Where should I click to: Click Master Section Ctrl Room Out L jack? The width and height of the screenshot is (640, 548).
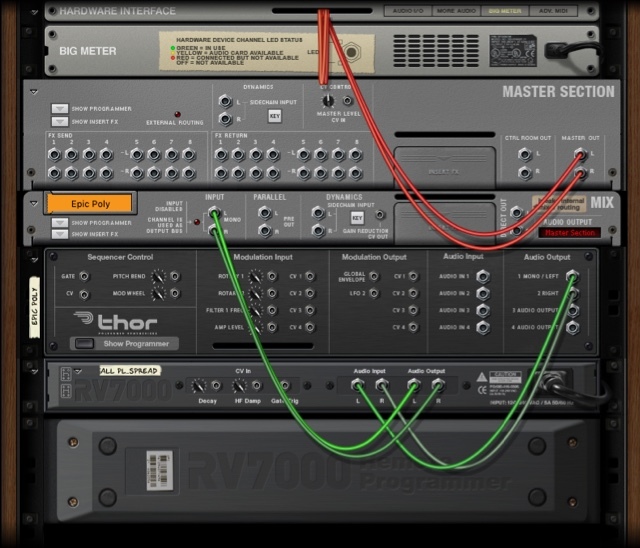(x=525, y=154)
